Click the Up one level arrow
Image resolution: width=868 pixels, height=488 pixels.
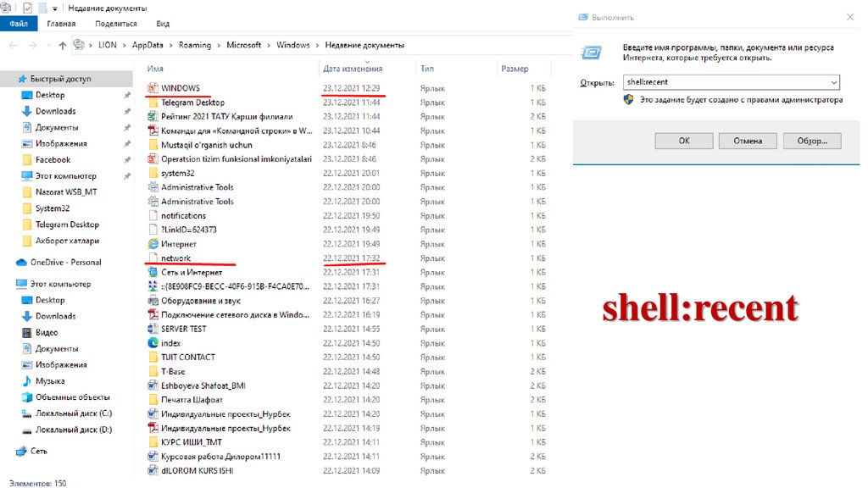(x=62, y=46)
